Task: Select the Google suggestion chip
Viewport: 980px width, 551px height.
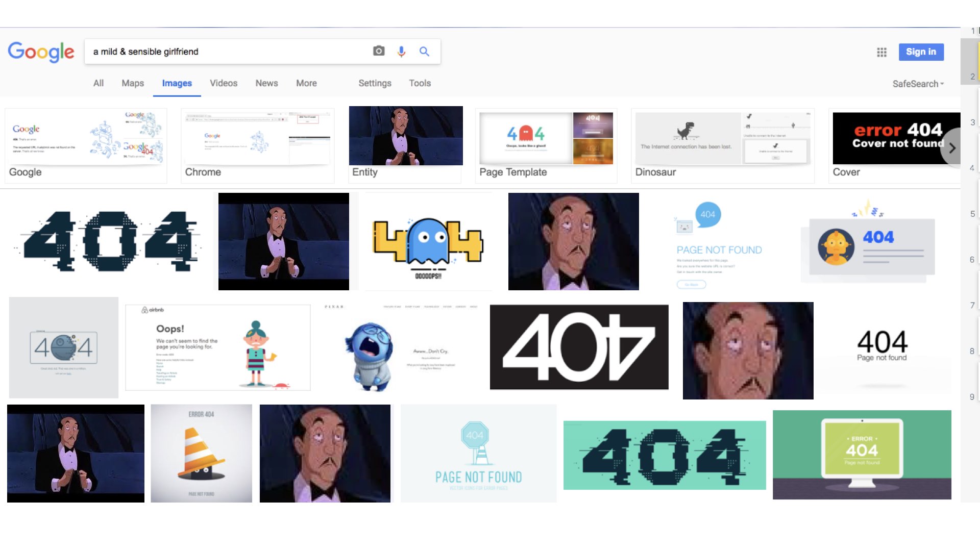Action: [x=86, y=145]
